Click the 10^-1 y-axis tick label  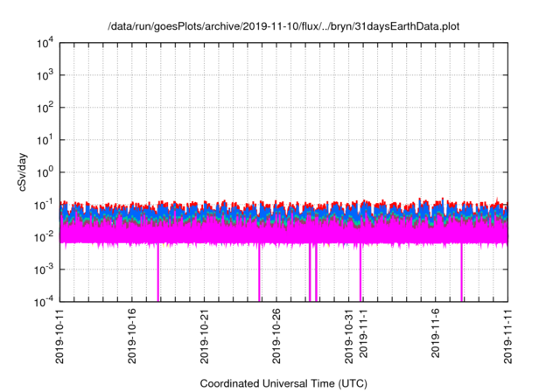click(x=45, y=206)
